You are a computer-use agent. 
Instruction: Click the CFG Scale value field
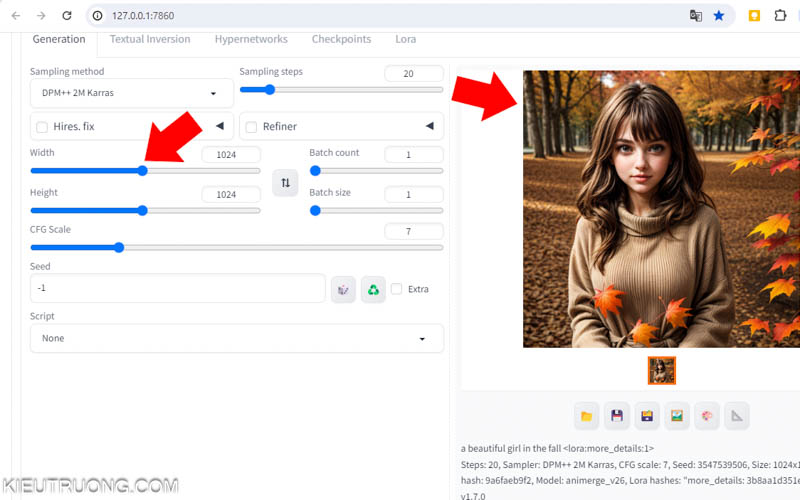tap(414, 232)
